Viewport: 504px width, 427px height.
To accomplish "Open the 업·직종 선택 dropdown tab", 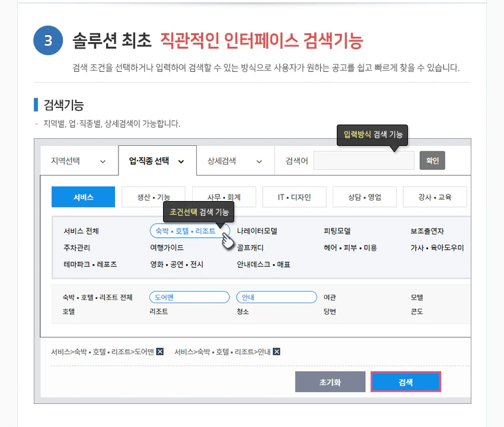I will click(x=158, y=161).
